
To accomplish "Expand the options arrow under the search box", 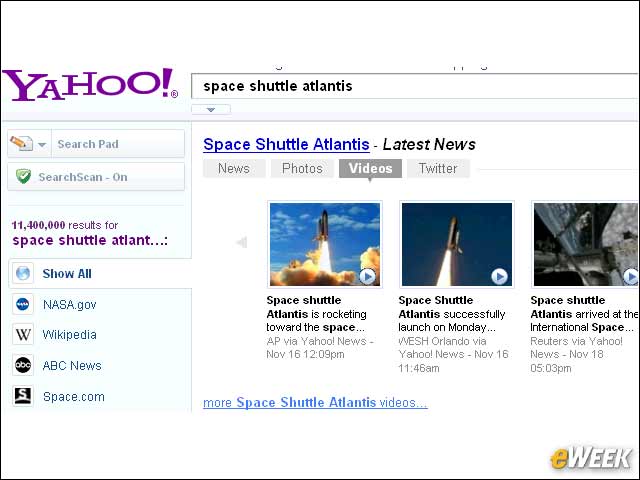I will pos(211,109).
